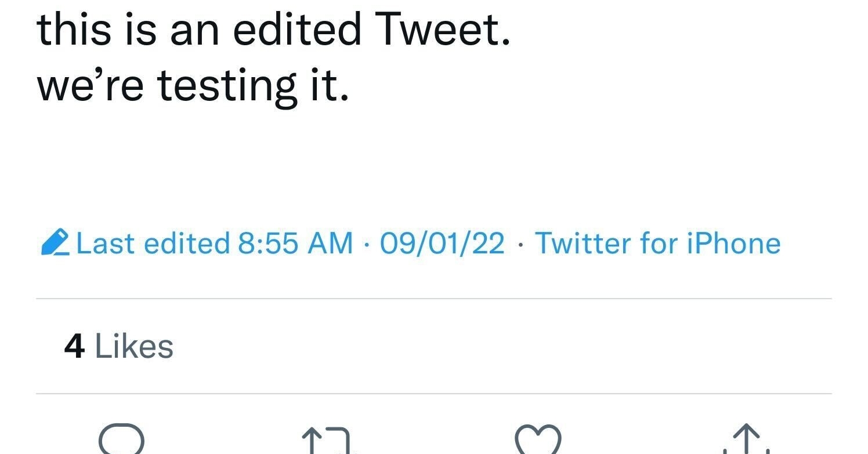Click the word "testing" in the tweet body
868x454 pixels.
(x=227, y=87)
